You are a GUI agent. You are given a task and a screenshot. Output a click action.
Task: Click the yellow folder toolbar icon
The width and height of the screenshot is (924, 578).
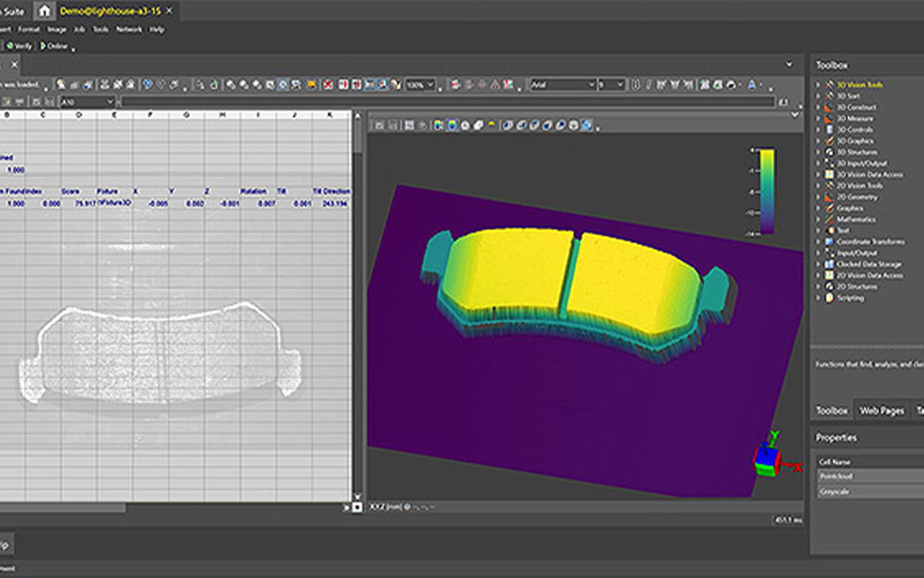tap(311, 85)
